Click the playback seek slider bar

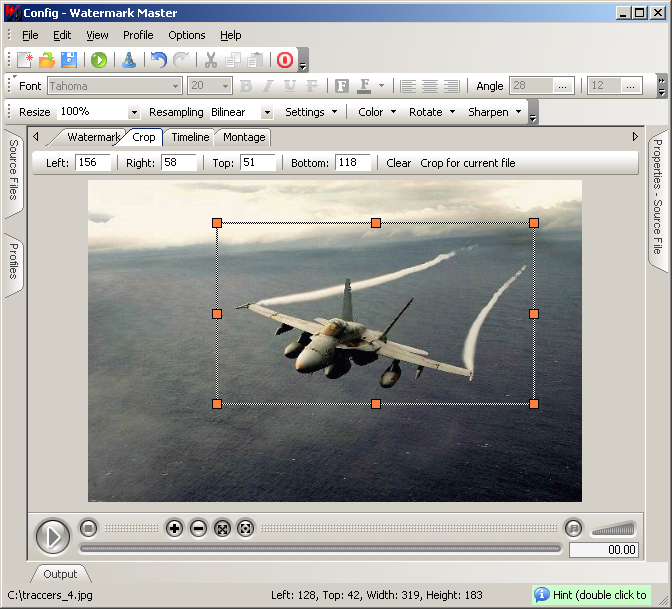point(320,548)
